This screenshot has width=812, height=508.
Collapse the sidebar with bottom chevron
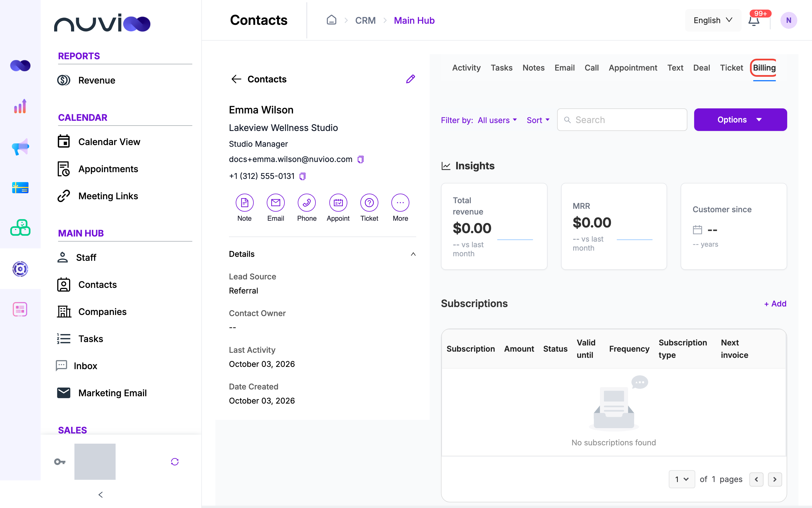point(101,494)
